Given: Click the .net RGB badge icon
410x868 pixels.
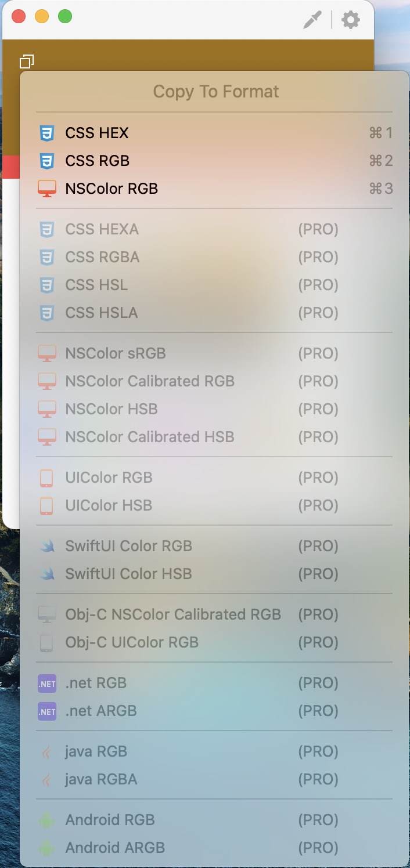Looking at the screenshot, I should coord(46,683).
